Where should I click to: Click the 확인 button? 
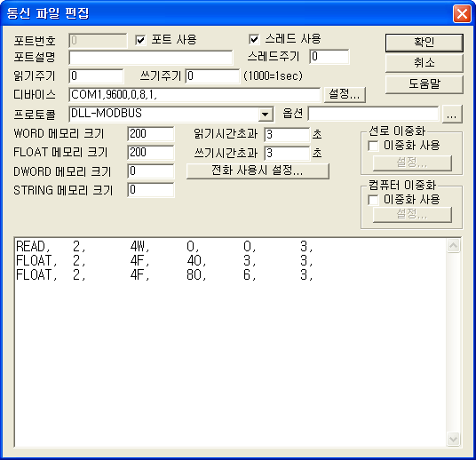[424, 43]
